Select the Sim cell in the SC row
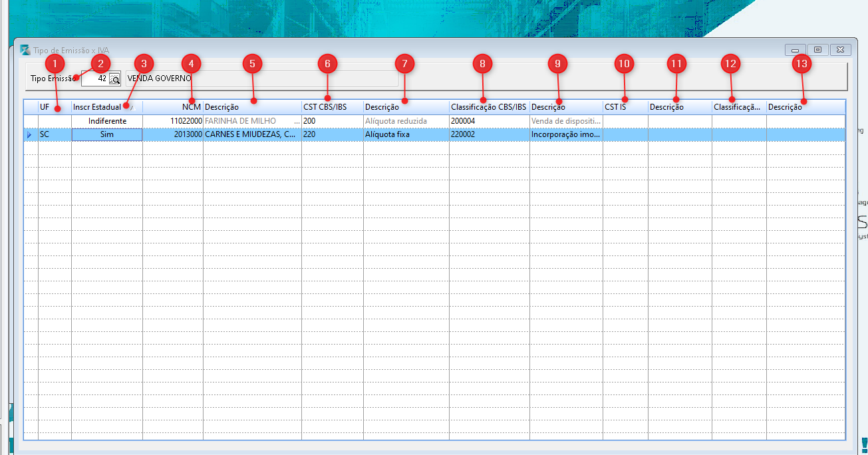 107,134
